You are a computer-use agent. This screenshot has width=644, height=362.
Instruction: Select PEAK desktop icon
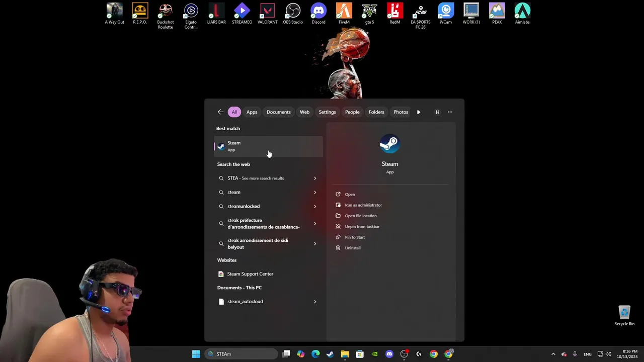click(x=497, y=14)
